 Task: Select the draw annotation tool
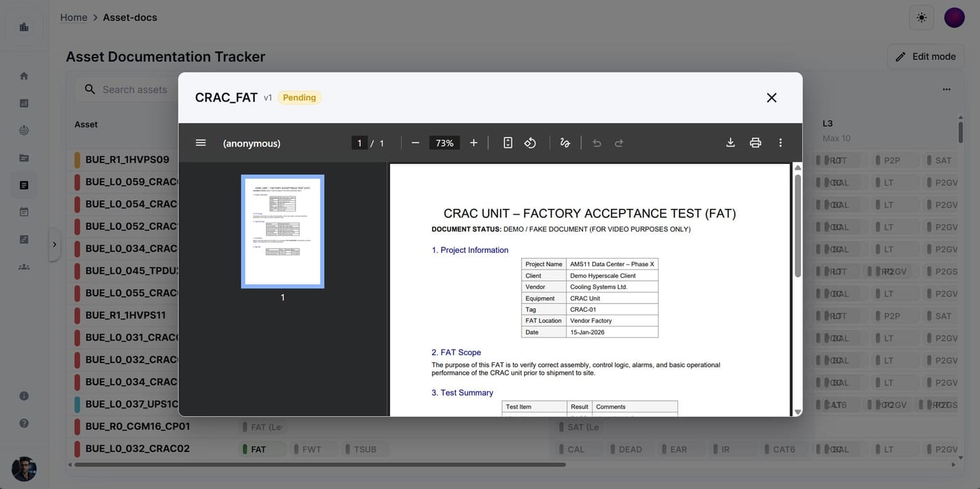[x=565, y=143]
